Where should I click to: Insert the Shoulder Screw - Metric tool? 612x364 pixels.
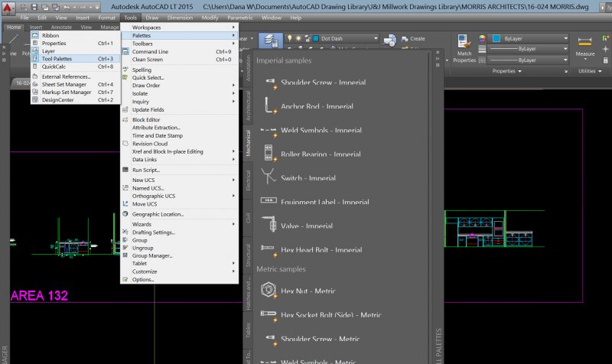[311, 339]
